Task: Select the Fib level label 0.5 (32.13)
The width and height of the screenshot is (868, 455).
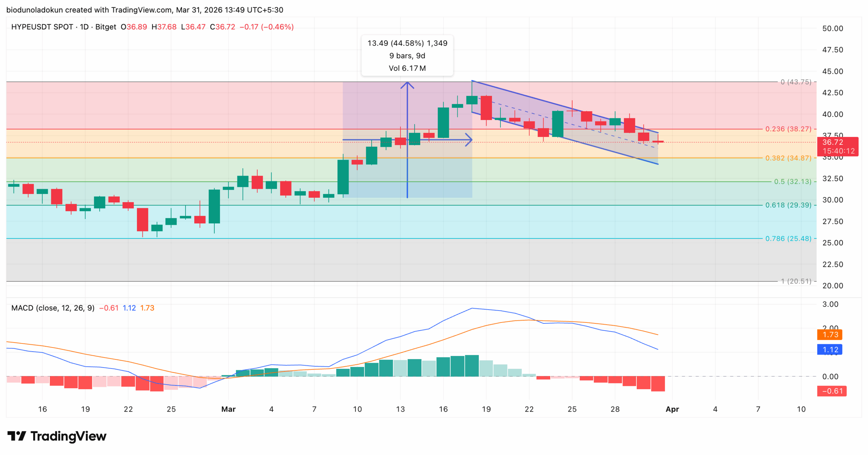Action: click(x=793, y=182)
